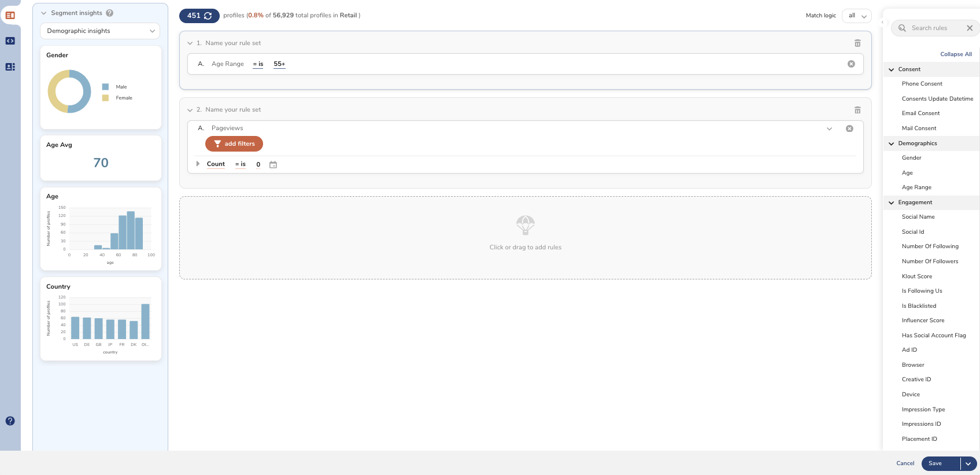Open the Match logic all dropdown
The width and height of the screenshot is (980, 475).
point(857,16)
